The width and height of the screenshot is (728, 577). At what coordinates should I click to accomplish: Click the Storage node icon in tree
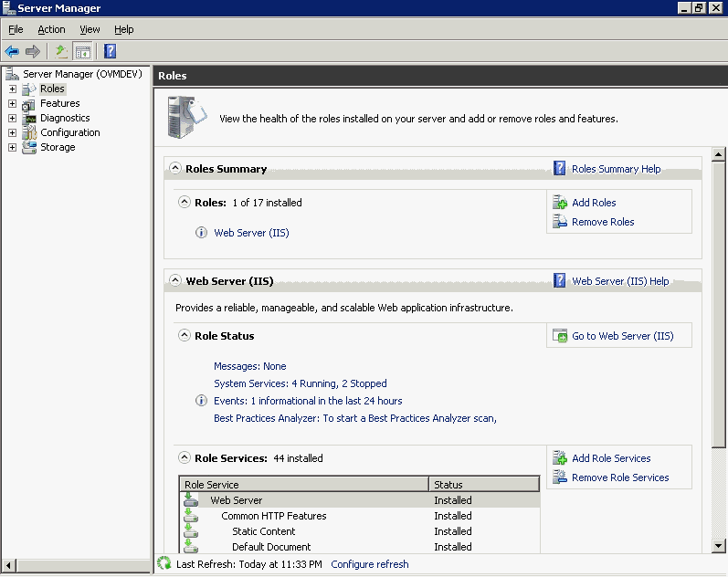pos(29,147)
